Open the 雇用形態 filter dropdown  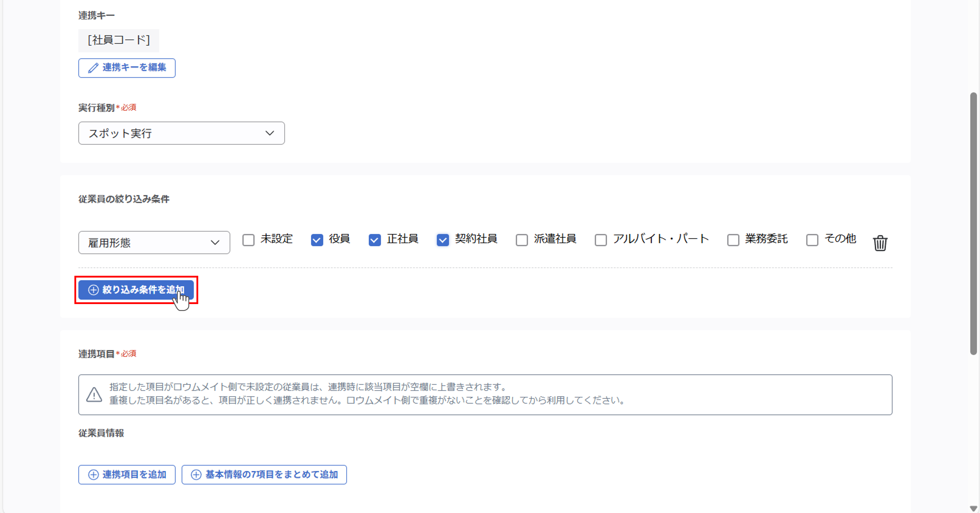(154, 242)
